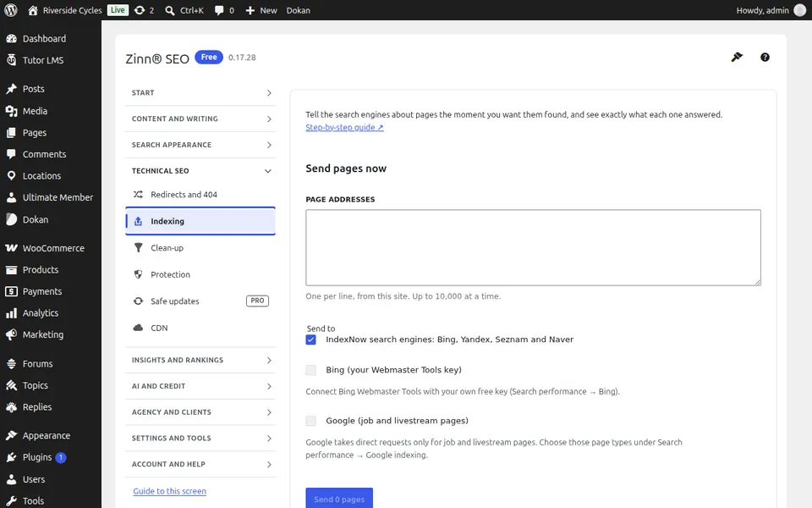This screenshot has width=812, height=508.
Task: Open the Guide to this screen link
Action: [x=169, y=491]
